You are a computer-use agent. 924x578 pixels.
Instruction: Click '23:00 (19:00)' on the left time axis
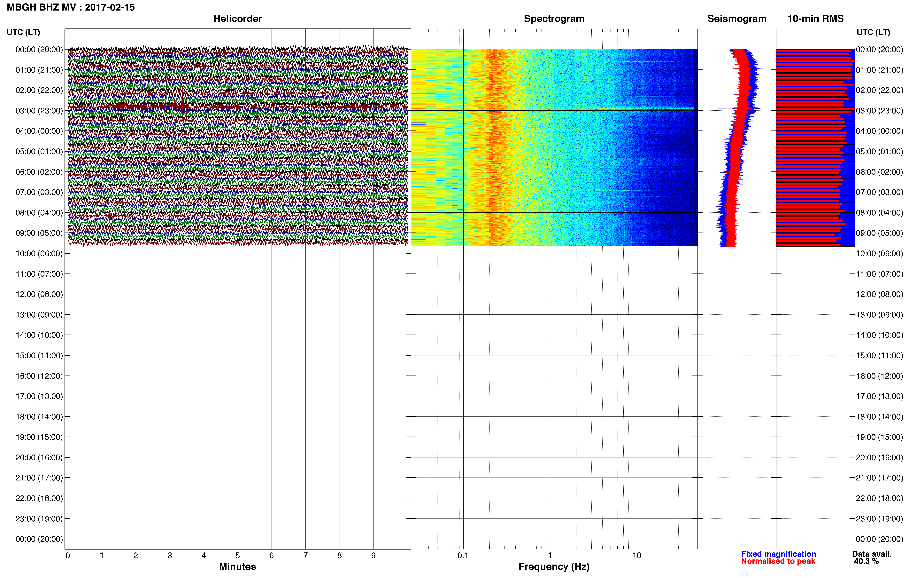(39, 519)
